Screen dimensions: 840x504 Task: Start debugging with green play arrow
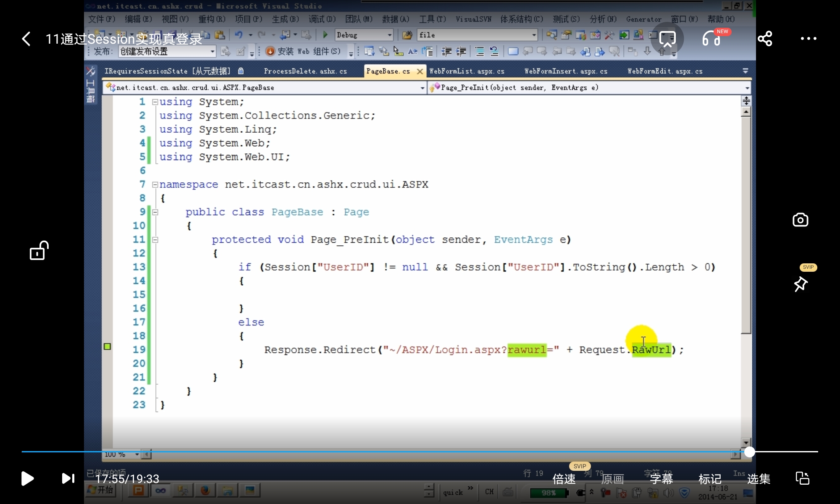325,35
